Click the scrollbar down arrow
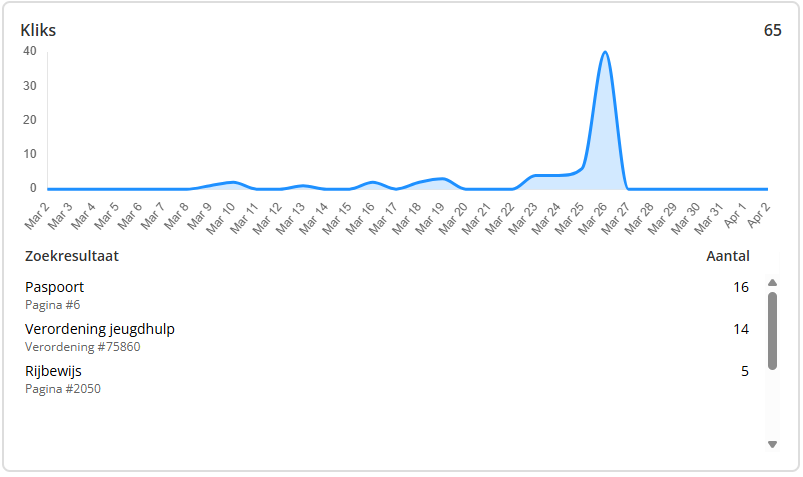 (x=772, y=444)
